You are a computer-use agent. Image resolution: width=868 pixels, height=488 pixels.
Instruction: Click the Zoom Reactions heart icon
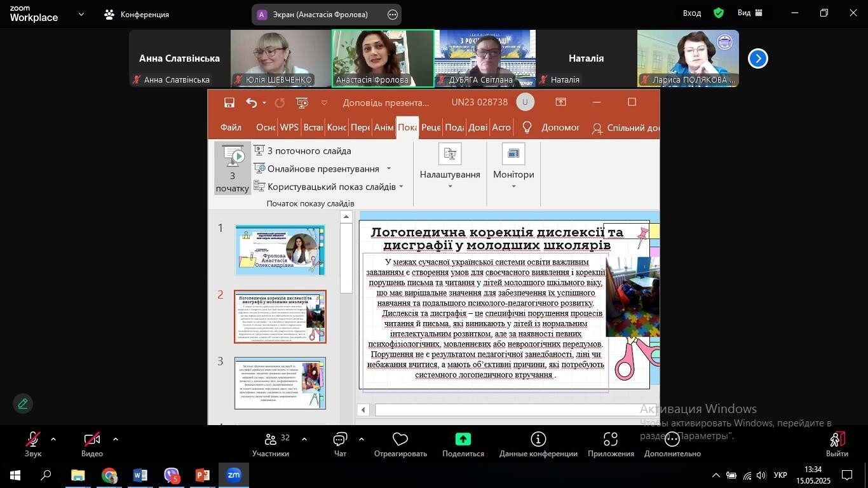coord(400,439)
